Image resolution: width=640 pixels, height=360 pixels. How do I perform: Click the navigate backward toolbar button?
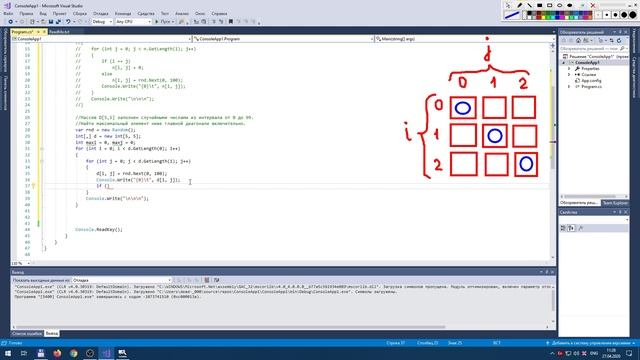(11, 22)
